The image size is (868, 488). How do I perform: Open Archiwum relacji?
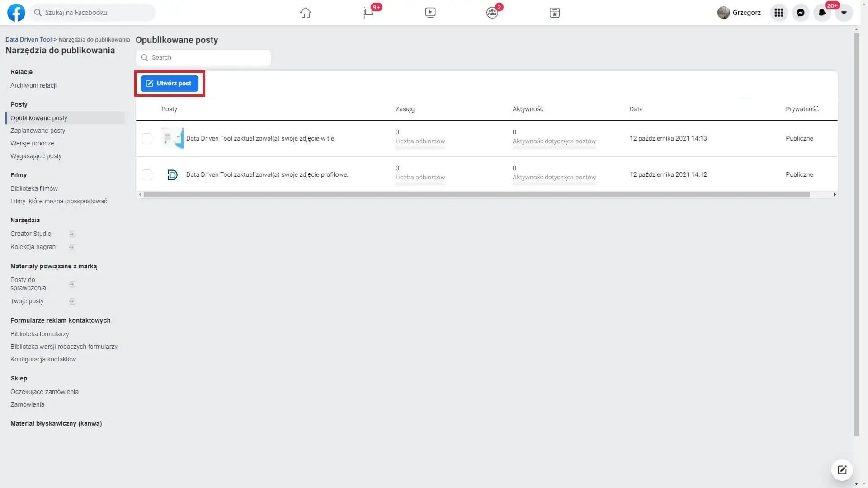point(33,85)
